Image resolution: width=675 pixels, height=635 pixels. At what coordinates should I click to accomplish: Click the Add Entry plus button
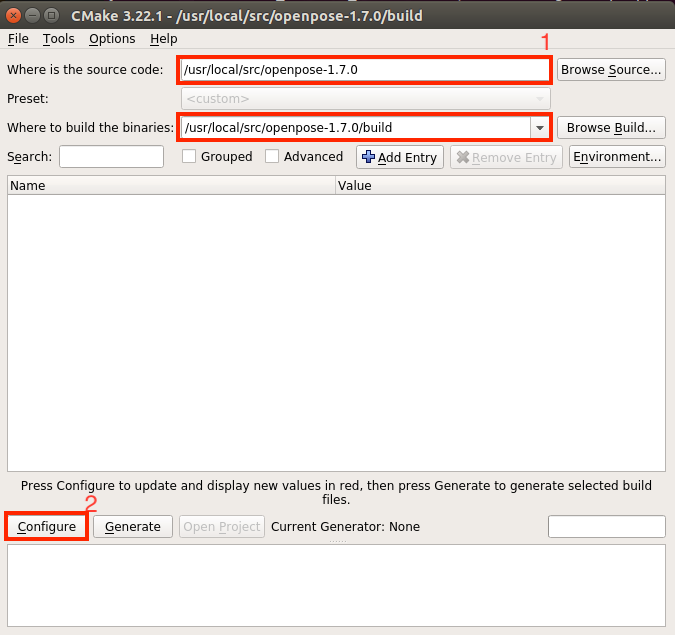click(x=399, y=157)
